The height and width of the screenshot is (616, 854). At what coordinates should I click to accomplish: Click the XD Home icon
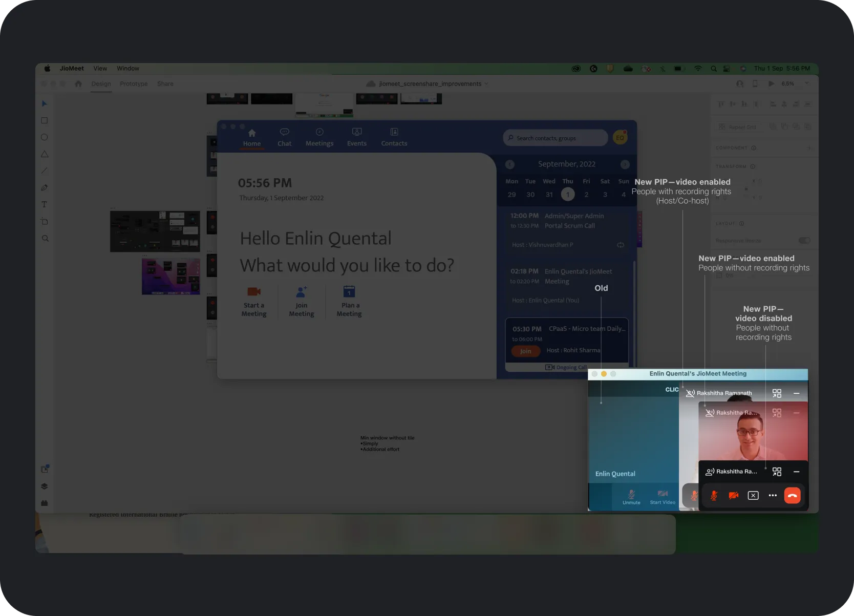[78, 83]
